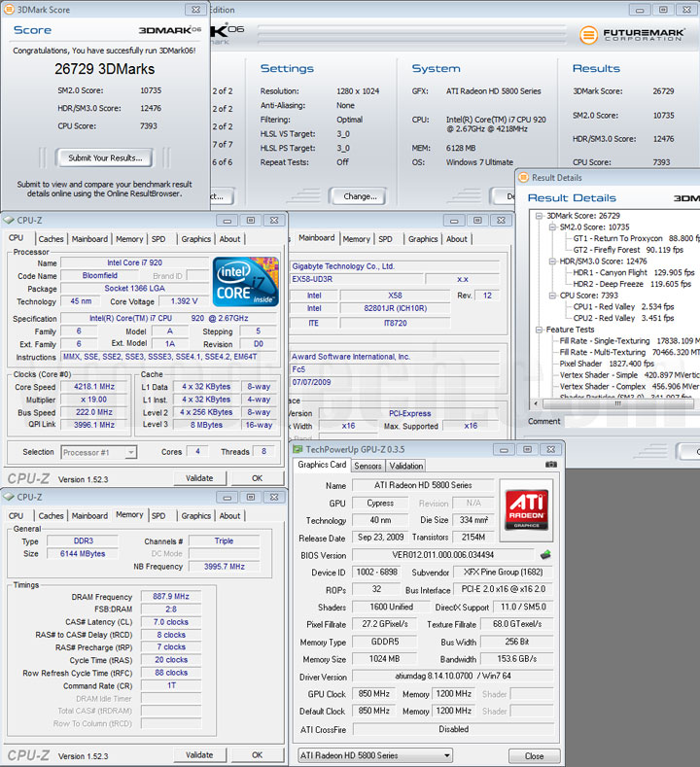Open SPD tab in bottom CPU-Z window
This screenshot has height=767, width=700.
point(158,516)
